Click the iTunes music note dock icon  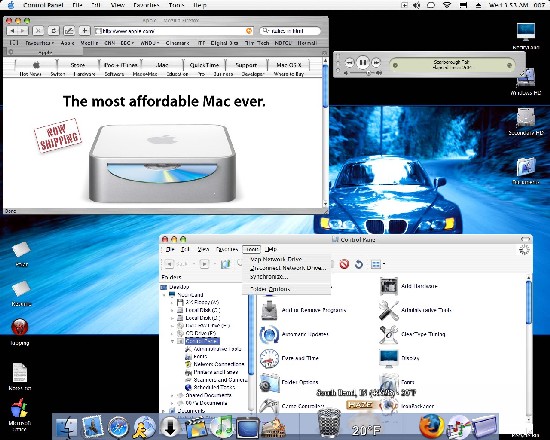222,426
